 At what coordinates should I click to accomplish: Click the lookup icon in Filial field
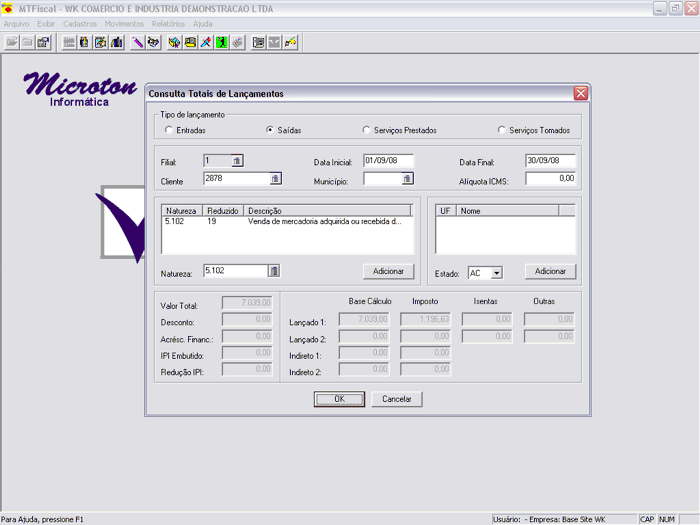(x=237, y=160)
